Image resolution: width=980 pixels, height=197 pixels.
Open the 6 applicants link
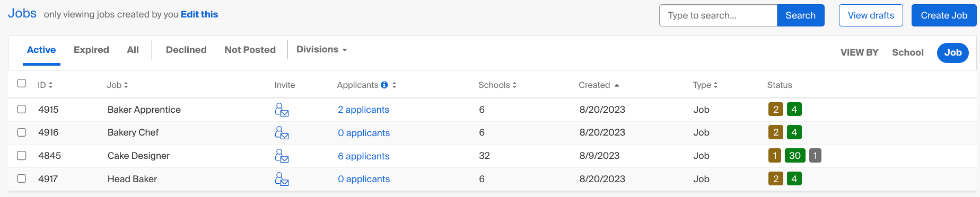coord(364,156)
